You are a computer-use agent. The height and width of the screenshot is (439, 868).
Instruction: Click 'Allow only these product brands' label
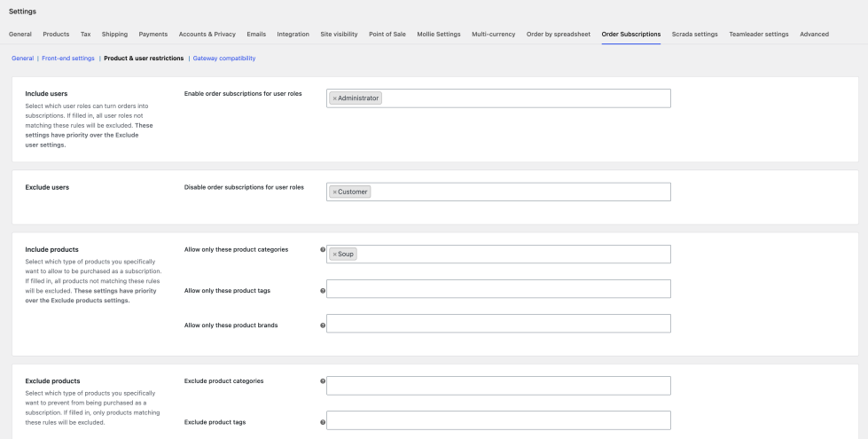tap(231, 325)
